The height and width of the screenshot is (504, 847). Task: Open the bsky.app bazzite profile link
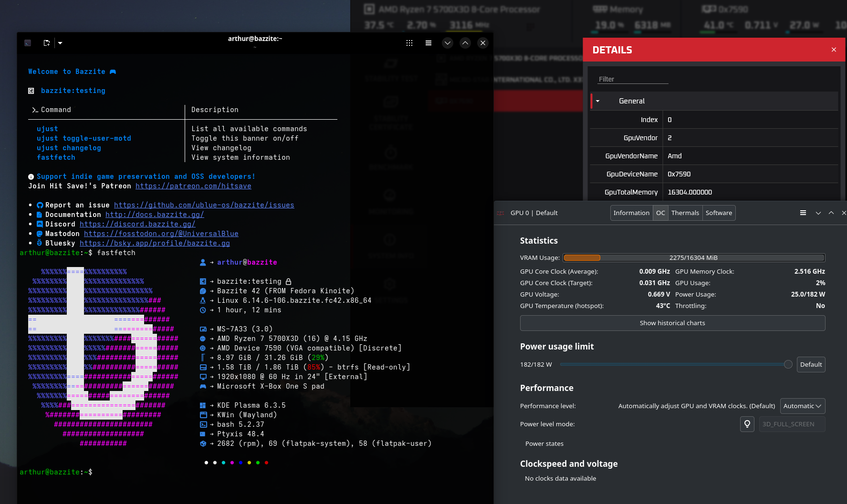(155, 243)
